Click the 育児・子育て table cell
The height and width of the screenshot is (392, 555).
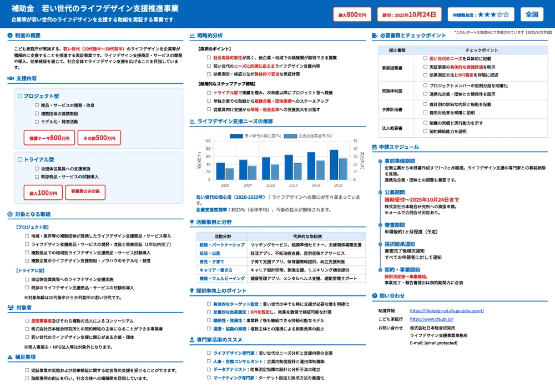[221, 262]
